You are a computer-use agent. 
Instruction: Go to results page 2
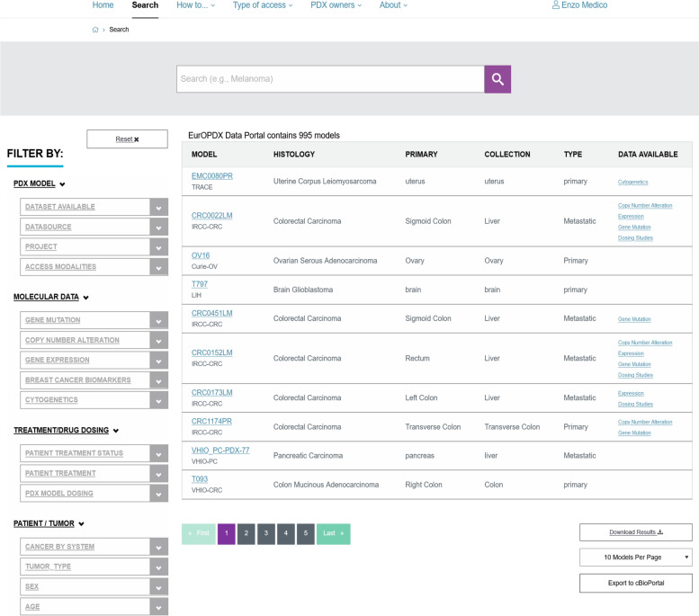246,533
